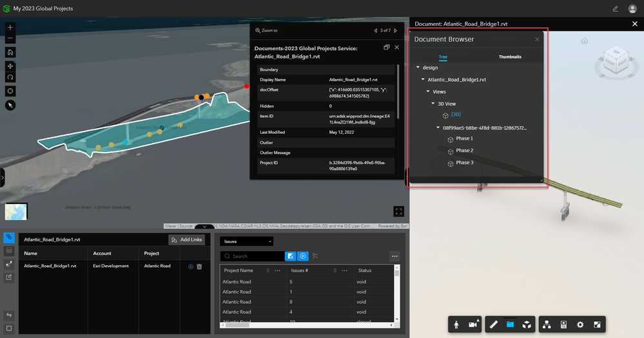This screenshot has height=338, width=644.
Task: Open the Phase 1 view
Action: point(465,138)
